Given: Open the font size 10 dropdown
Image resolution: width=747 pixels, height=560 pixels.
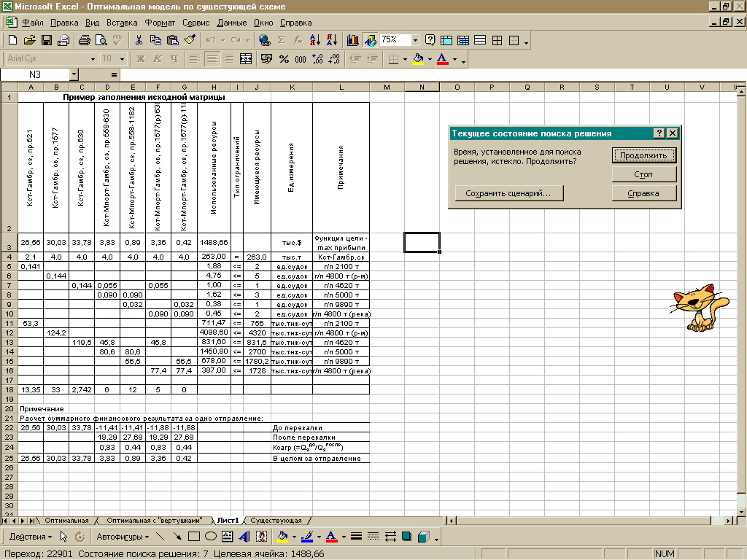Looking at the screenshot, I should click(x=123, y=59).
